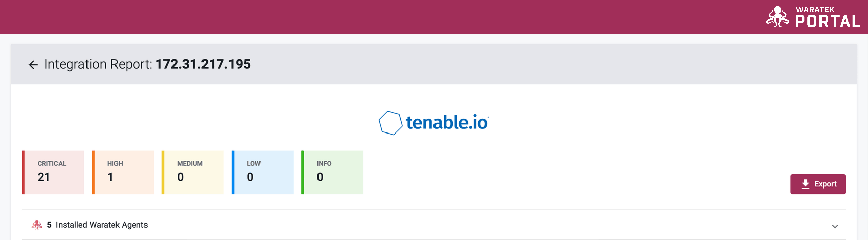The width and height of the screenshot is (868, 240).
Task: Click the tenable.io wordmark
Action: click(x=447, y=122)
